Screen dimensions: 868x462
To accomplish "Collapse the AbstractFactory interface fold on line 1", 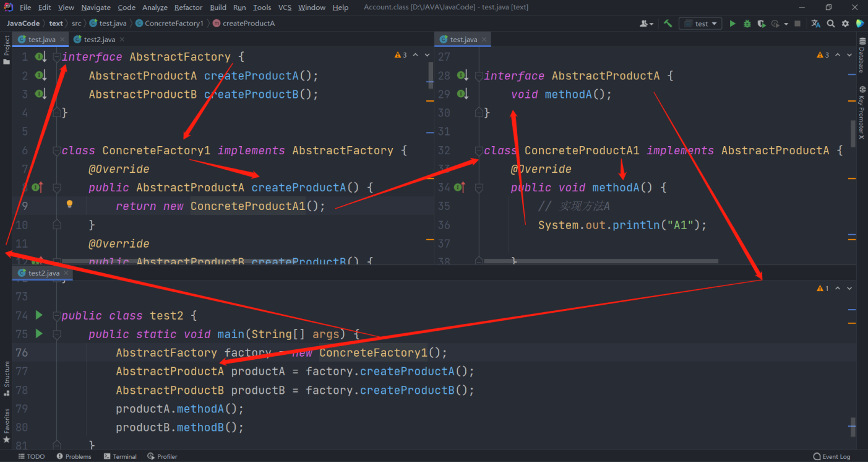I will pyautogui.click(x=56, y=57).
